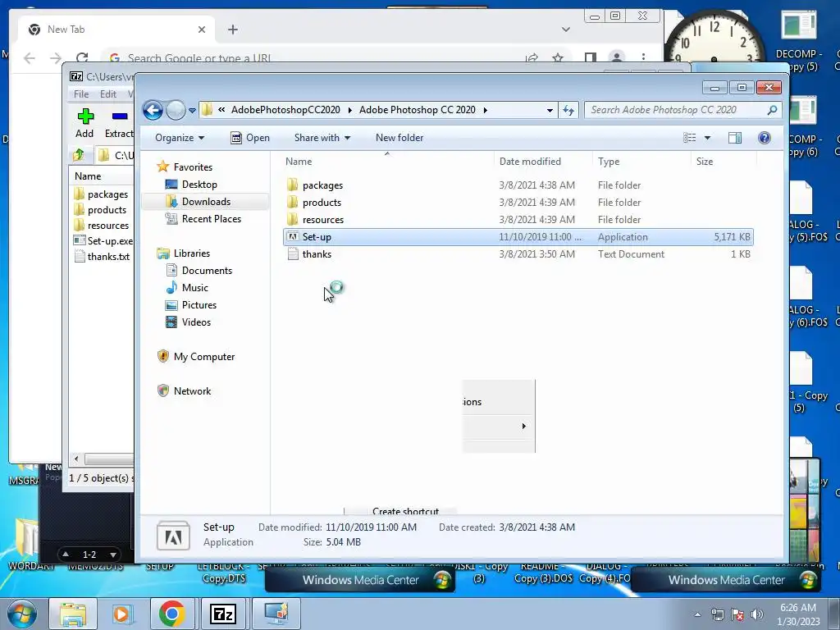Change view using the view icon
840x630 pixels.
coord(689,138)
